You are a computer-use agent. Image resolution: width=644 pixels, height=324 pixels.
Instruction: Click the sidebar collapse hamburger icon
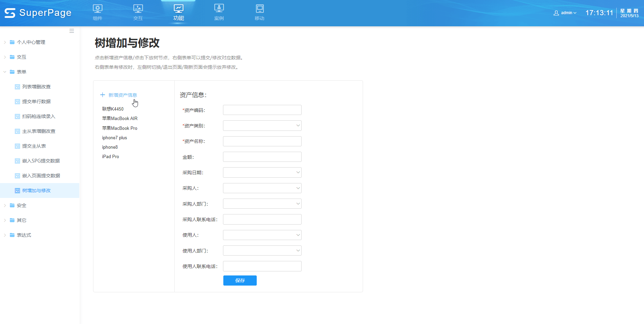click(72, 31)
